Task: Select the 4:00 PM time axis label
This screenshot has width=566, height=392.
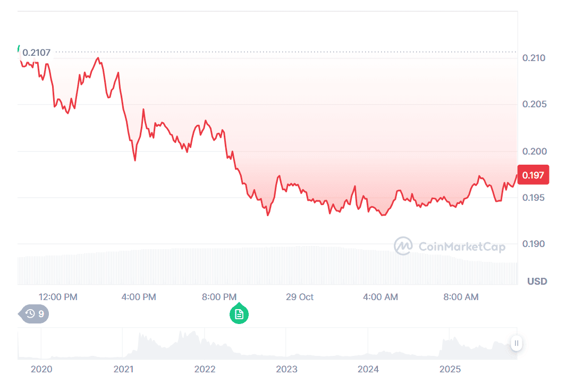Action: point(139,297)
